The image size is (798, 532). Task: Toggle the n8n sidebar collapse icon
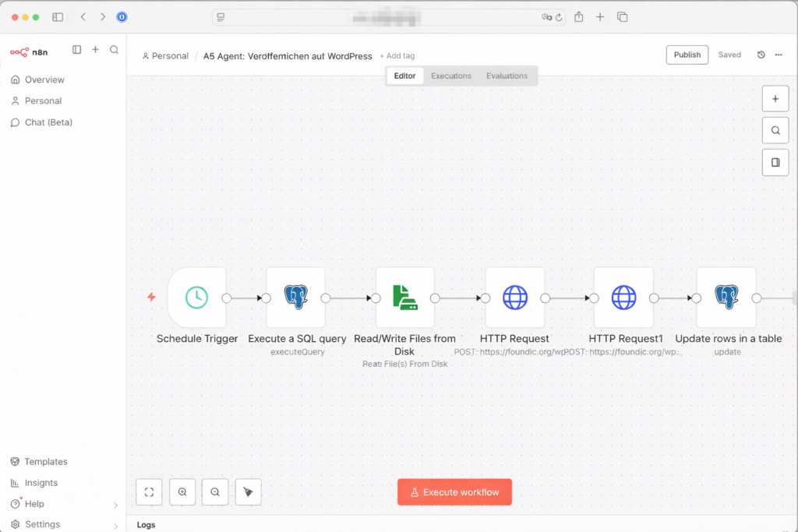tap(76, 50)
